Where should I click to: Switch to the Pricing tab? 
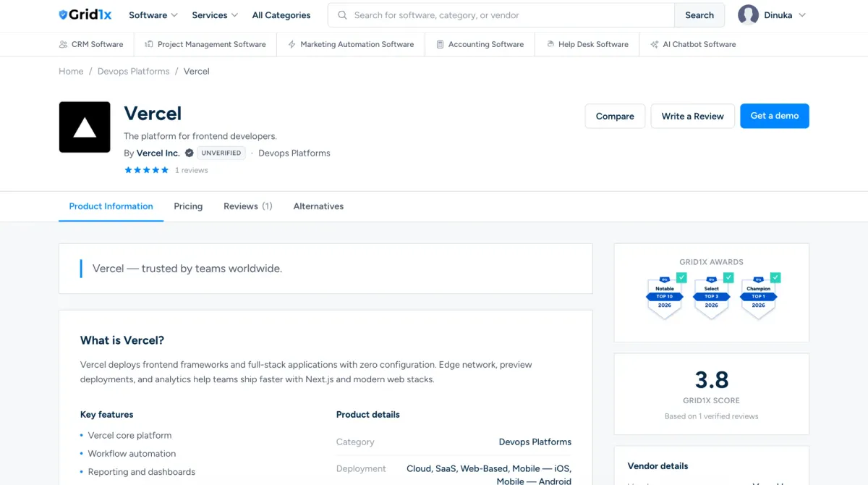coord(188,206)
